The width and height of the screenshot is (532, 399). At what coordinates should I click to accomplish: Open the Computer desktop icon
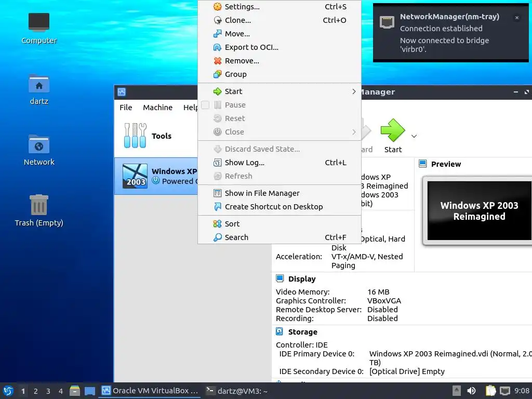pos(39,29)
